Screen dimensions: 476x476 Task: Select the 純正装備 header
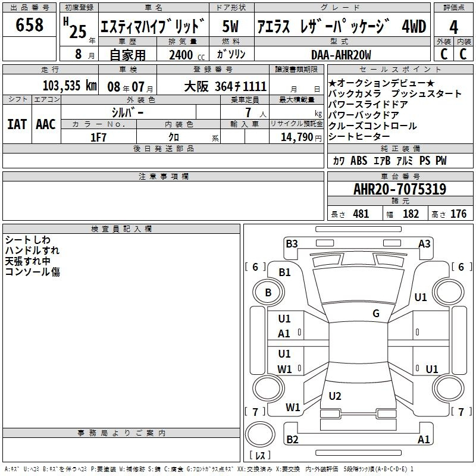pos(400,148)
